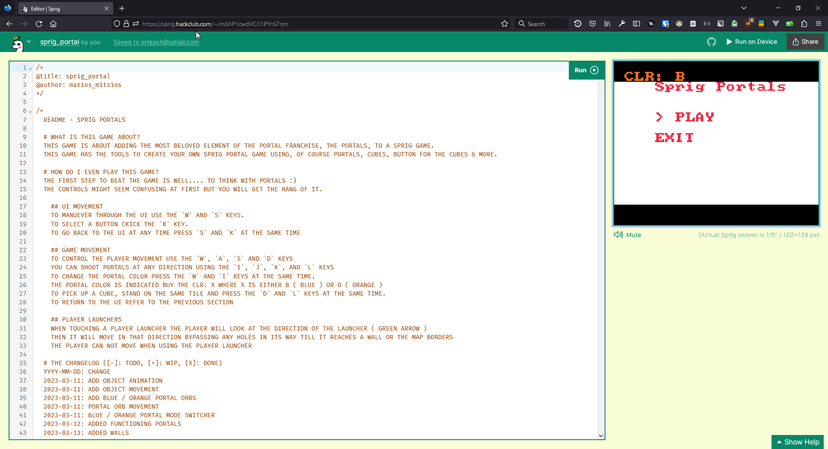
Task: Go to browser home page
Action: pos(53,24)
